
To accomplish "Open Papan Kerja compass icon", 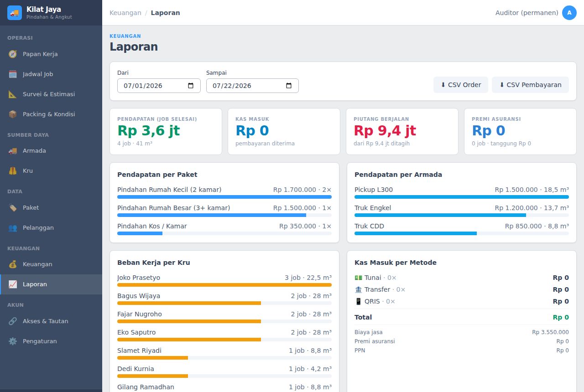I will pyautogui.click(x=13, y=54).
